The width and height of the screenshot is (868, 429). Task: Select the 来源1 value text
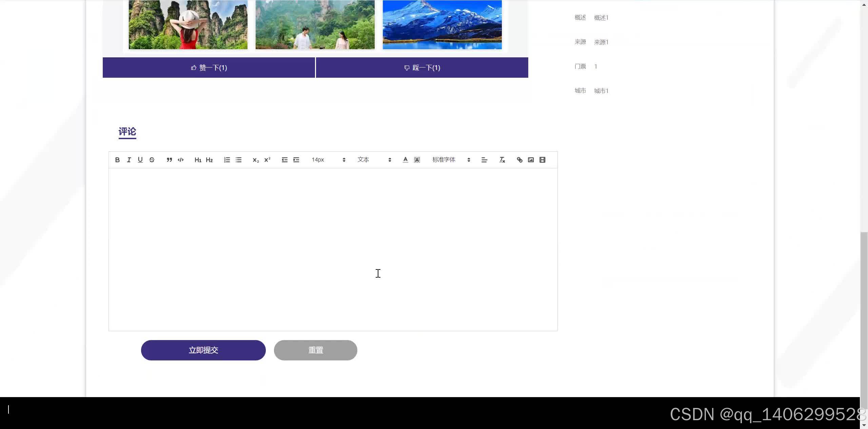click(x=601, y=42)
